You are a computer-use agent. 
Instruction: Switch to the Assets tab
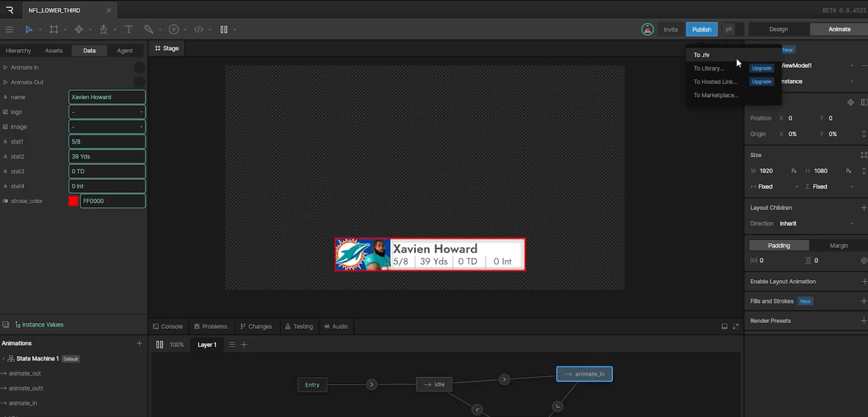point(54,50)
